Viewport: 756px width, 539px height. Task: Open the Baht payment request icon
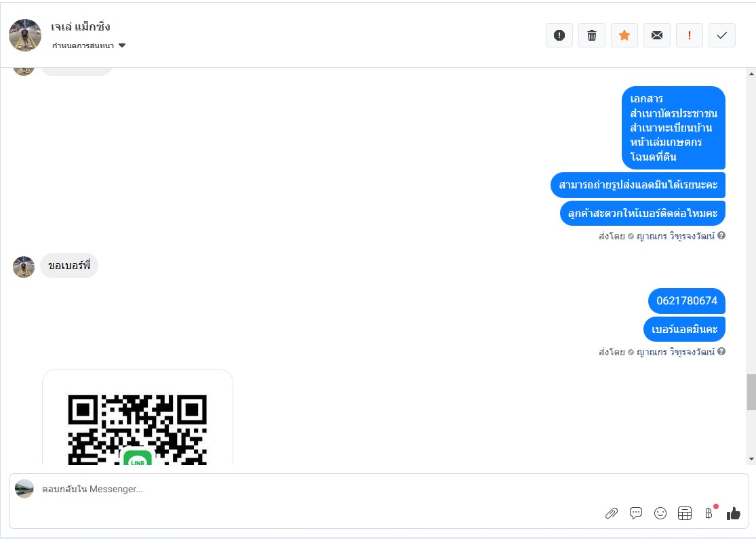(709, 513)
